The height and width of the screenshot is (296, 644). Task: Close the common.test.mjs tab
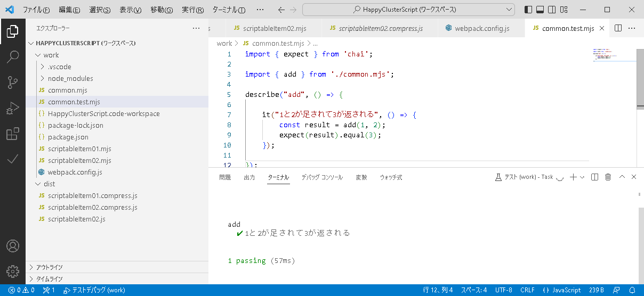(601, 28)
